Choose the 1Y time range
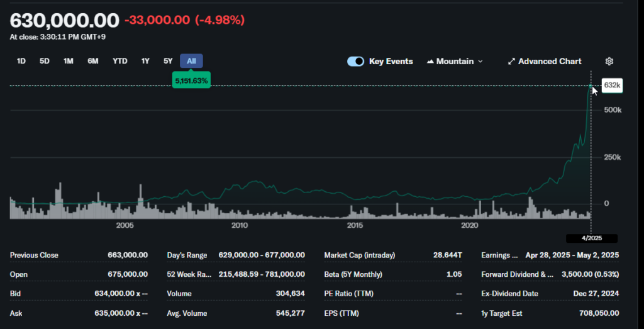This screenshot has height=329, width=644. [145, 61]
